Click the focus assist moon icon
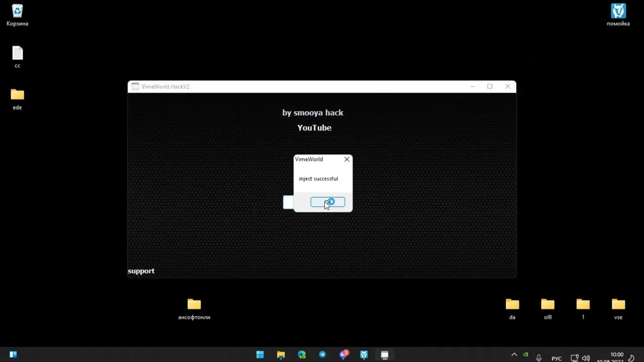Screen dimensions: 644x362 point(631,358)
